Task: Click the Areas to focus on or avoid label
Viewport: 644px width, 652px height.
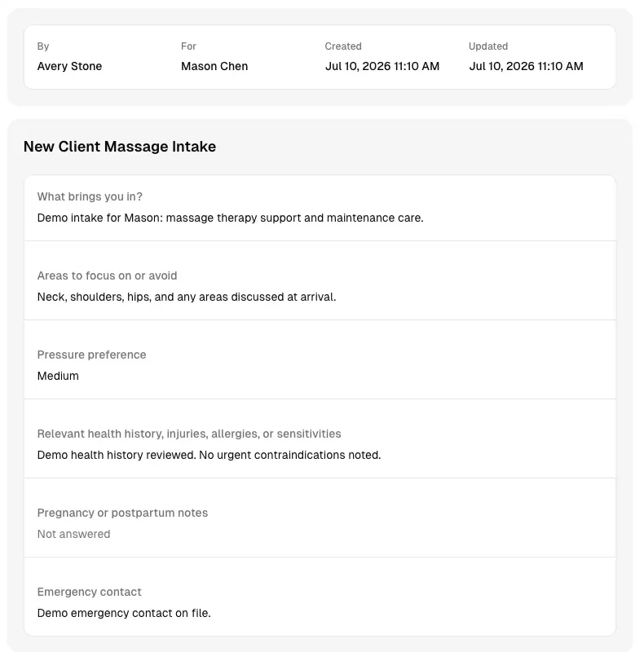Action: point(108,275)
